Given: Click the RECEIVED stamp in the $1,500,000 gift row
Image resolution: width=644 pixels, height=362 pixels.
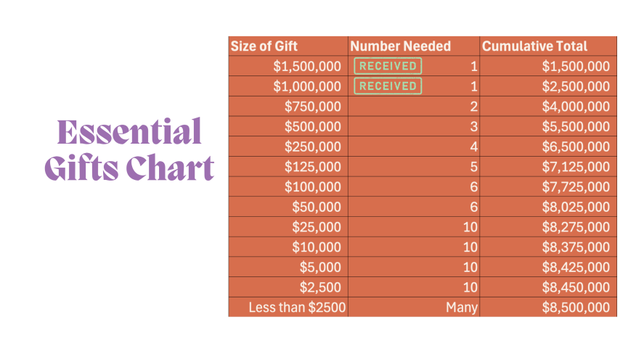Looking at the screenshot, I should pos(388,66).
